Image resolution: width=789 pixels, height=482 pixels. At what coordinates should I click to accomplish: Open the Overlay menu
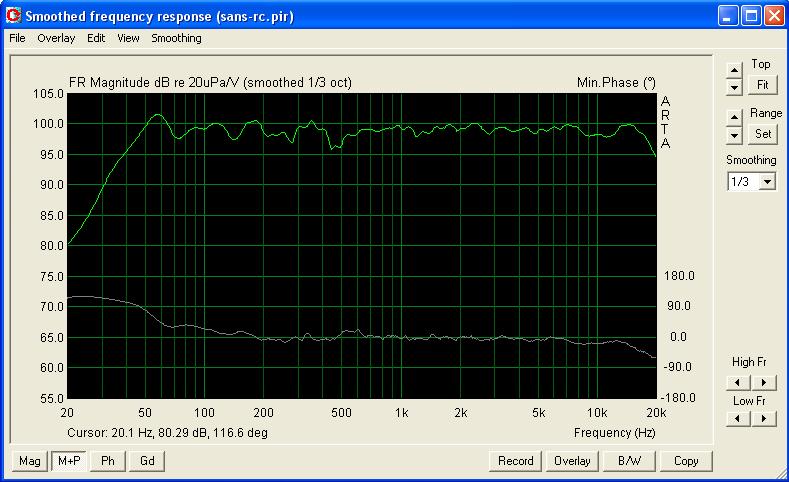[56, 38]
